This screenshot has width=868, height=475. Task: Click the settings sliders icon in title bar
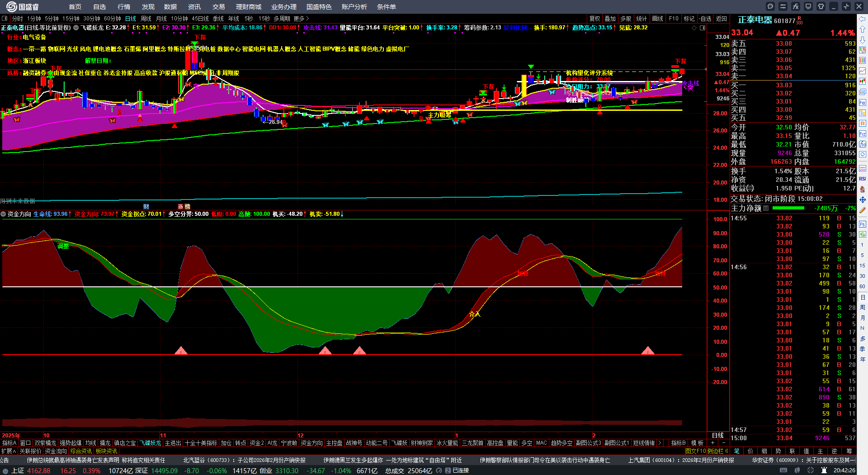783,6
